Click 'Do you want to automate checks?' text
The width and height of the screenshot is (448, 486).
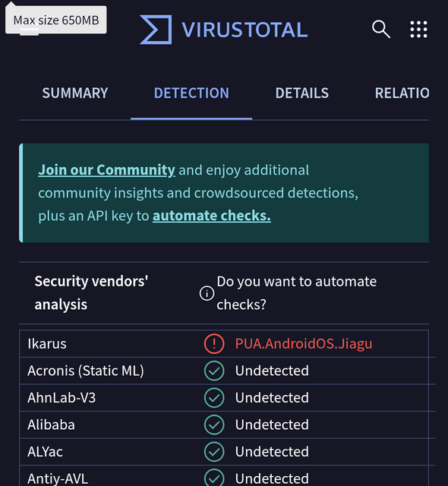point(296,293)
